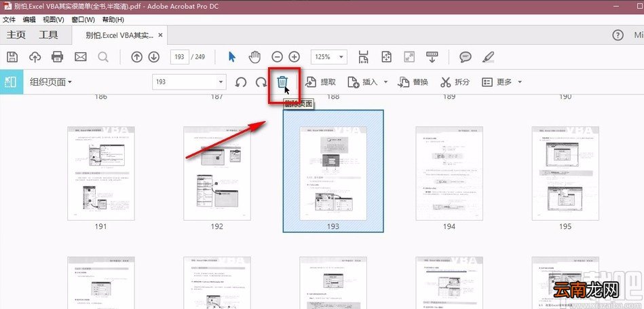Click the 更多 more options button
This screenshot has width=644, height=309.
point(497,82)
